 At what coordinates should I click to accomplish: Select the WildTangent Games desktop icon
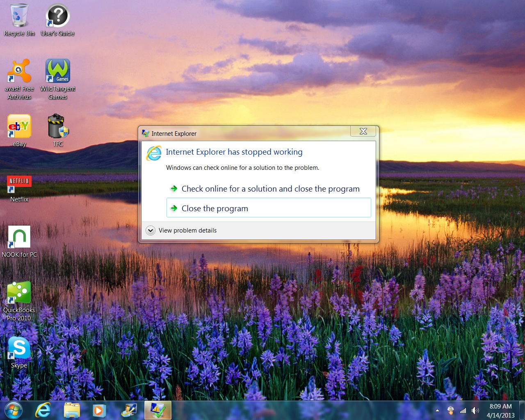(x=57, y=79)
